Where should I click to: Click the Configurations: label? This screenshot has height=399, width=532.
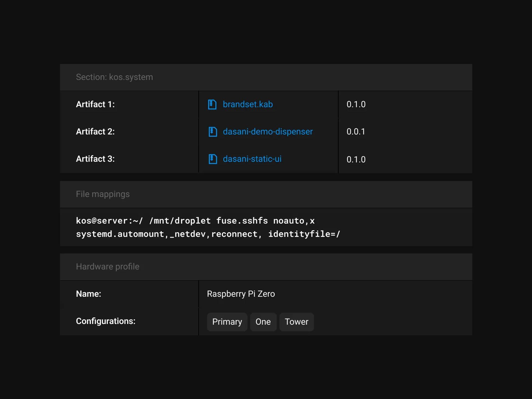coord(106,321)
